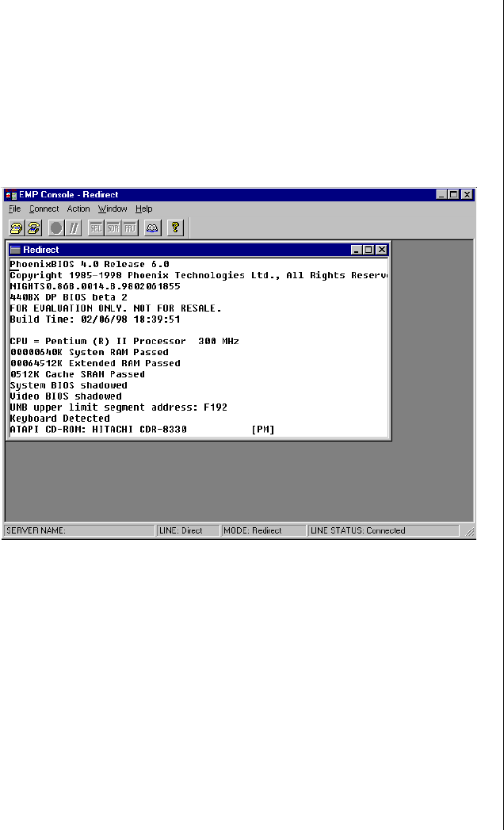Click the connect telephone toolbar icon
This screenshot has height=830, width=504.
17,228
